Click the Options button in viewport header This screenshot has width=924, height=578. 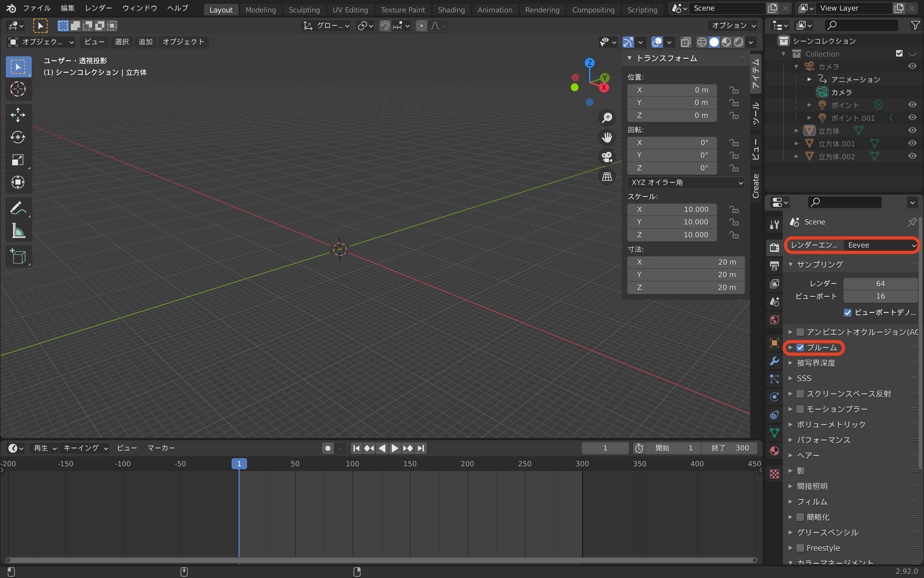pyautogui.click(x=733, y=26)
